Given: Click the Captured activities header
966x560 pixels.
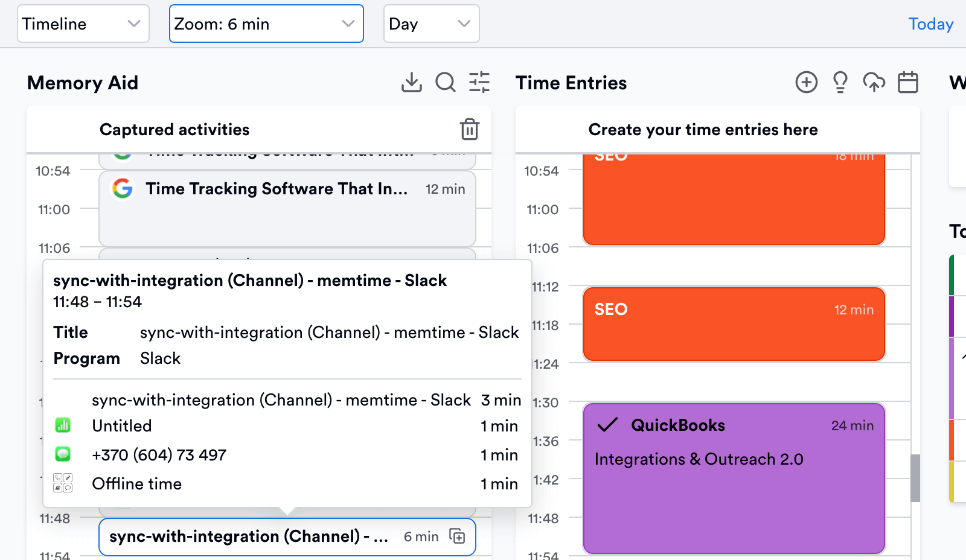Looking at the screenshot, I should coord(174,130).
